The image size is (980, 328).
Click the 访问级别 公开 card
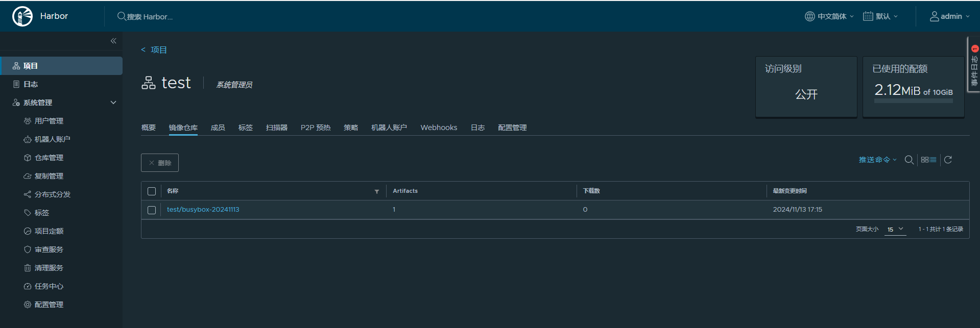pos(806,87)
